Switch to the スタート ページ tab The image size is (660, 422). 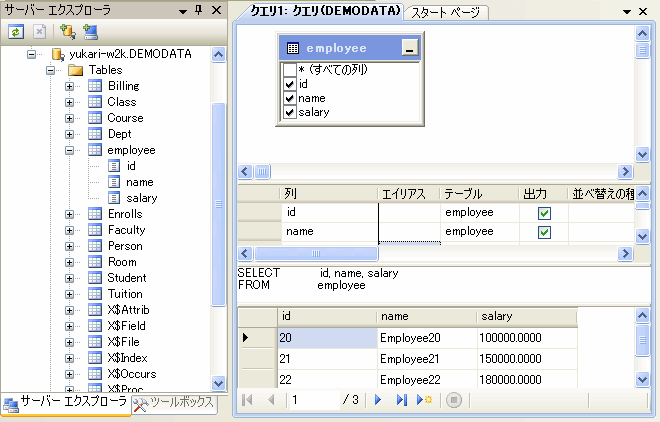[x=445, y=13]
